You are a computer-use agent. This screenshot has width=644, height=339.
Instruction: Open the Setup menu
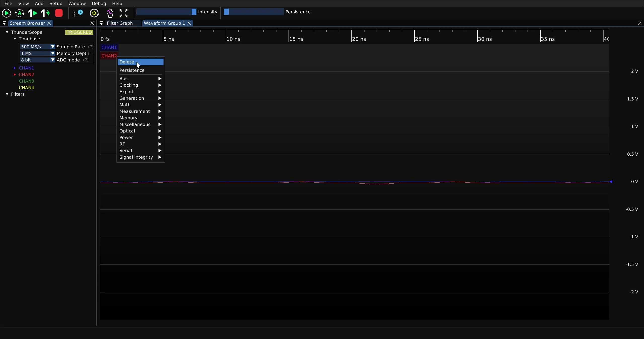pyautogui.click(x=56, y=4)
